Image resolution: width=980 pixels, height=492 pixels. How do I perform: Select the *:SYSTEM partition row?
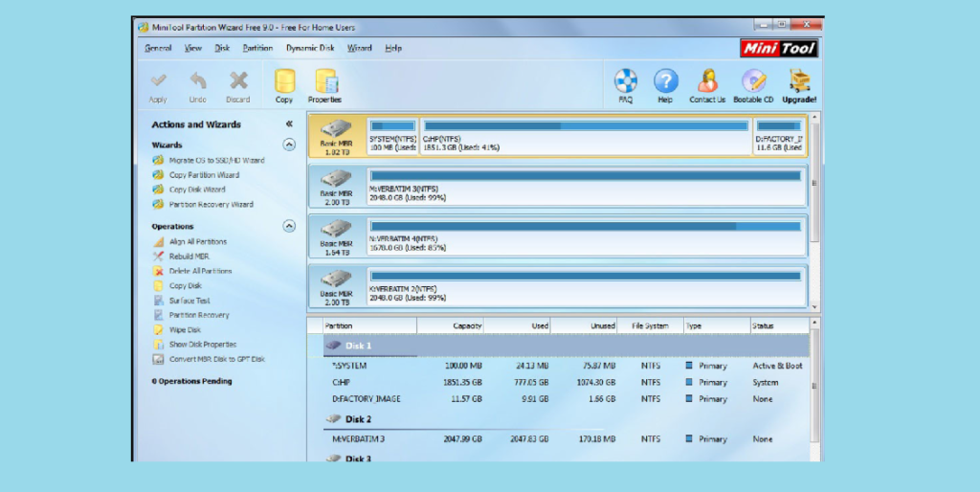tap(566, 366)
